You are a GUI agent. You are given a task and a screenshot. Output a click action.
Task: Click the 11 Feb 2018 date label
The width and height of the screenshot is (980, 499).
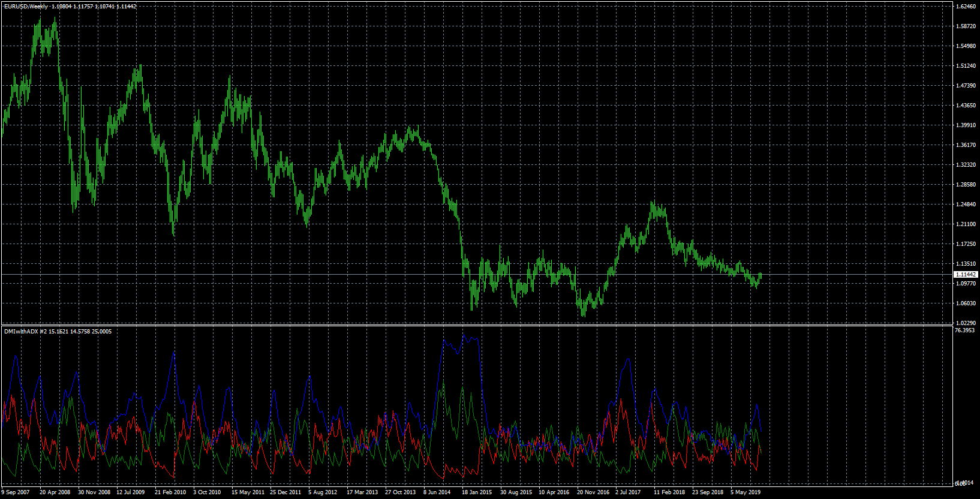(669, 492)
